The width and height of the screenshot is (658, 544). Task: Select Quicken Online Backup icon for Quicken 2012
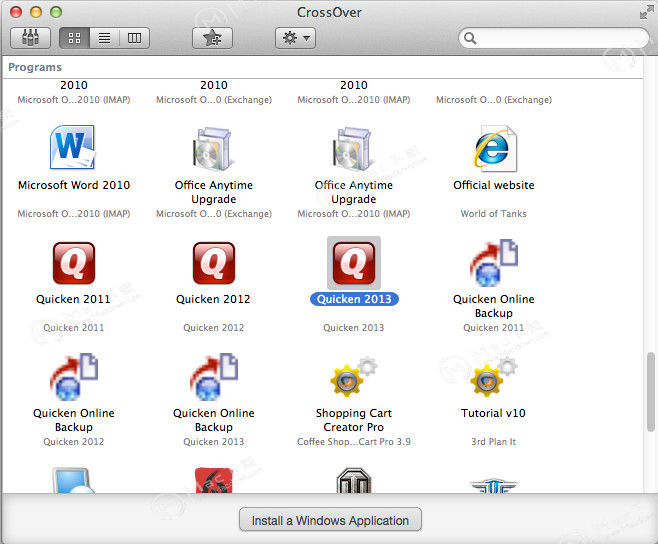74,377
